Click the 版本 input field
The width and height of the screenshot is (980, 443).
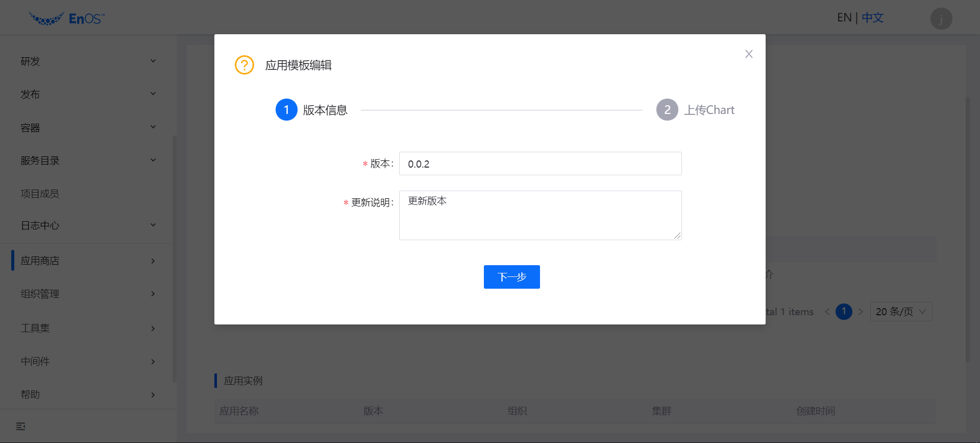(x=540, y=164)
